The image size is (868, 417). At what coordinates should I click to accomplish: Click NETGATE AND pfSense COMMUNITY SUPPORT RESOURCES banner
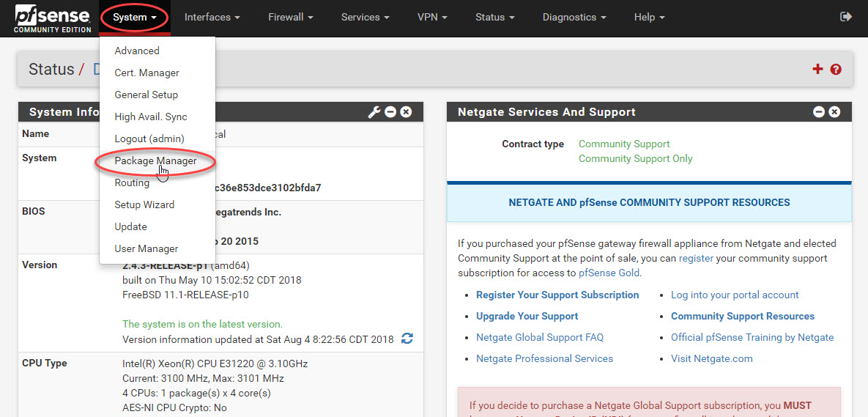click(x=649, y=203)
